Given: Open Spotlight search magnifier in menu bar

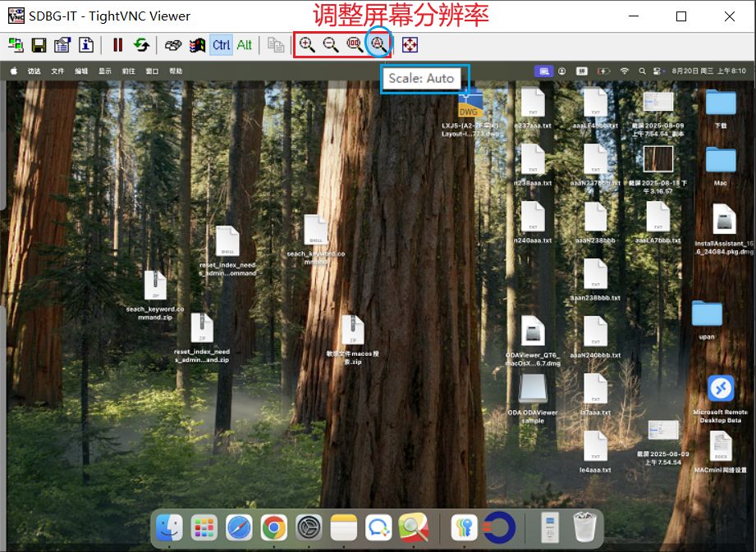Looking at the screenshot, I should (x=642, y=71).
